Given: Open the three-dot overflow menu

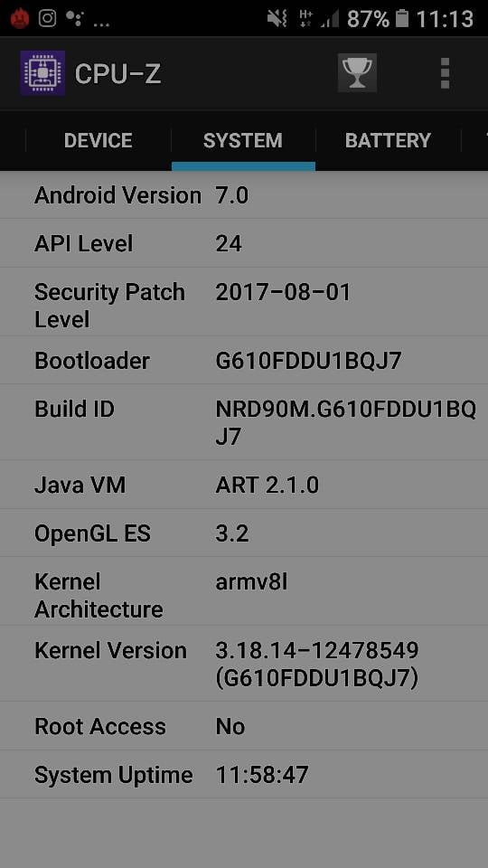Looking at the screenshot, I should click(x=445, y=73).
